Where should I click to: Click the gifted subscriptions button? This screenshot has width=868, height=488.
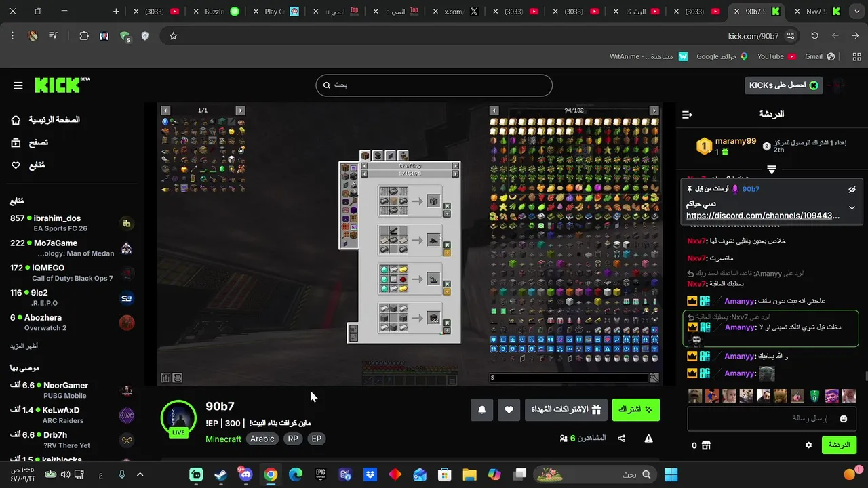[x=566, y=409]
